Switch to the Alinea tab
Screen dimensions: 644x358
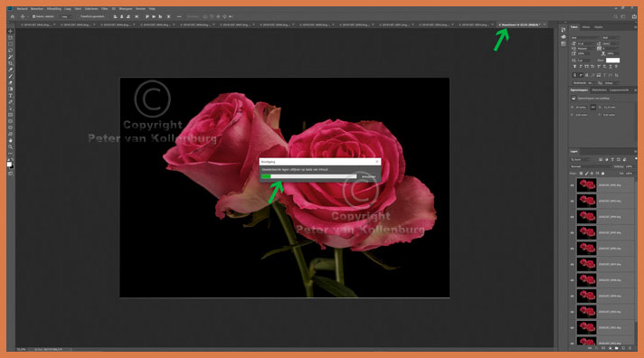586,27
